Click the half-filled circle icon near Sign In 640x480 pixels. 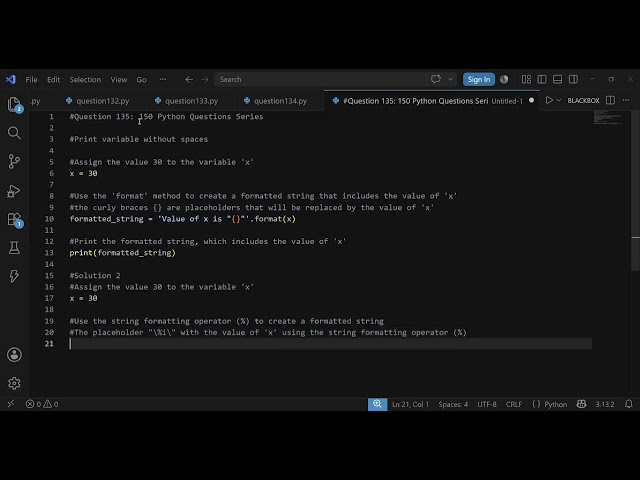tap(504, 79)
